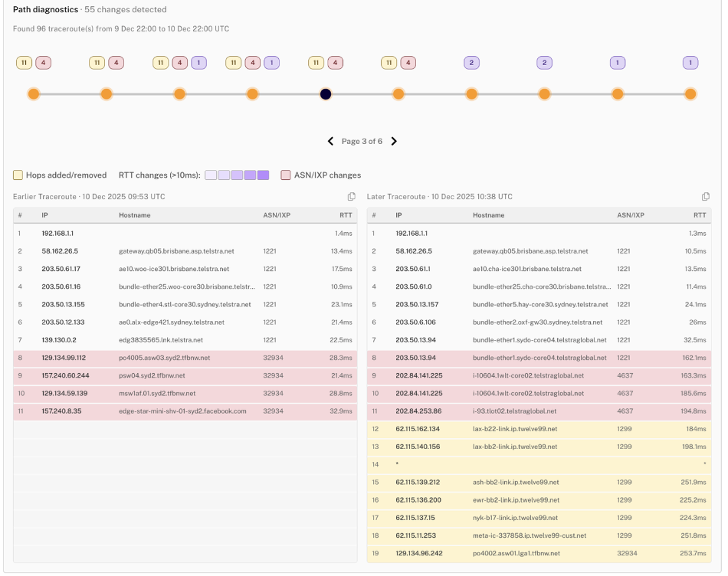The image size is (728, 576).
Task: Click the darkest purple RTT changes swatch
Action: [x=263, y=175]
